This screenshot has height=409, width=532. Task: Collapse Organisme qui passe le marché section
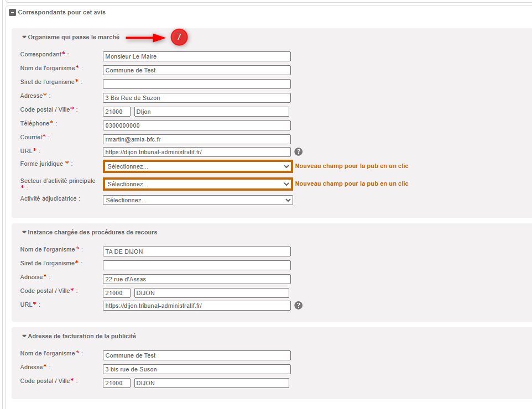pyautogui.click(x=24, y=38)
